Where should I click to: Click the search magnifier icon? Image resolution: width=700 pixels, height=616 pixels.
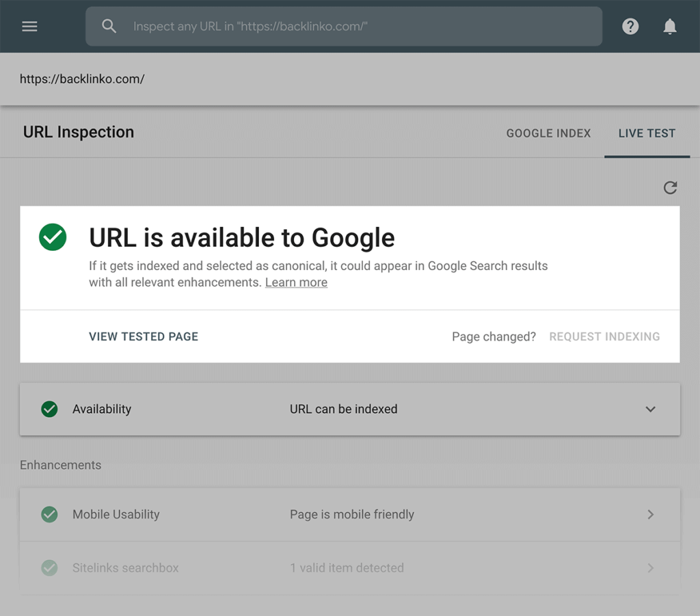click(x=109, y=27)
